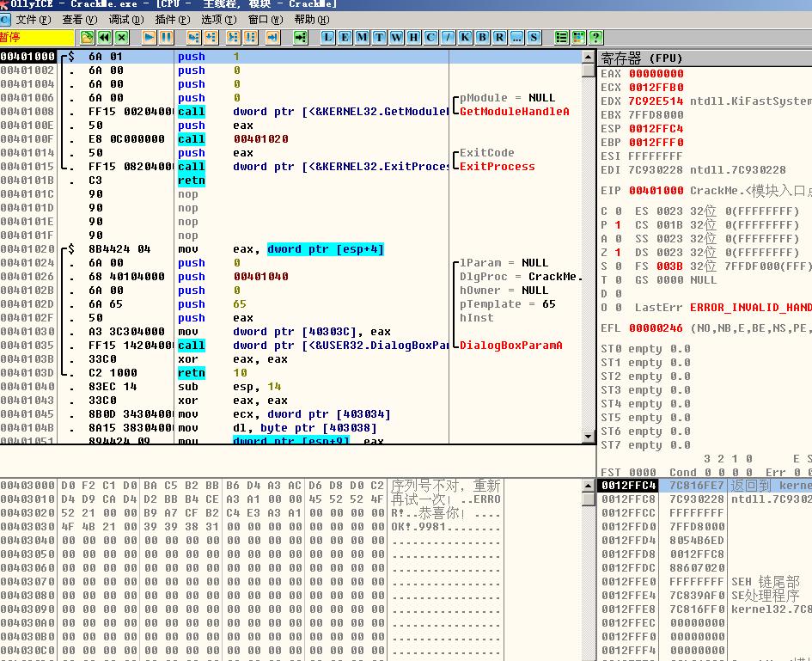This screenshot has width=812, height=661.
Task: Pause execution with the pause icon
Action: pyautogui.click(x=166, y=37)
